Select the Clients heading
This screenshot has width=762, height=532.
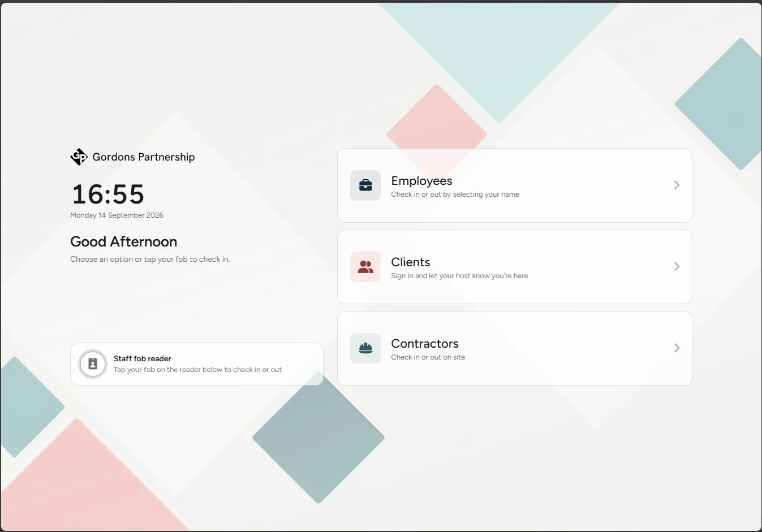pos(411,262)
